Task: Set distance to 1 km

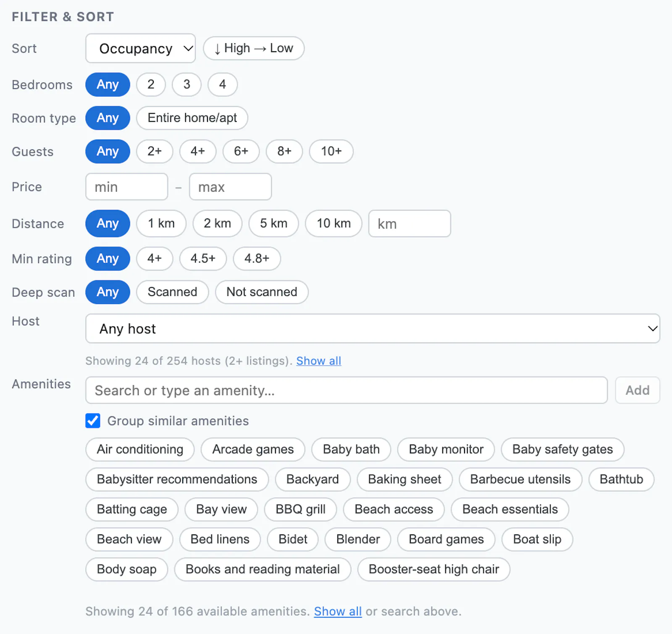Action: [x=161, y=224]
